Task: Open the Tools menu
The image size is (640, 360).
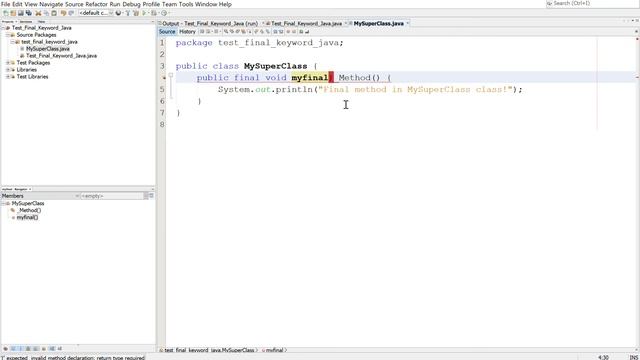Action: click(x=186, y=4)
